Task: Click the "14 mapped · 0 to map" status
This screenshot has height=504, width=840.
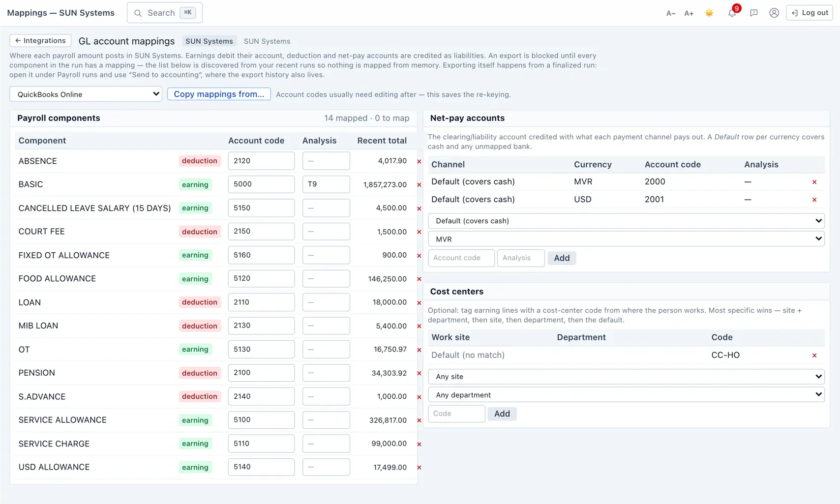Action: tap(366, 118)
